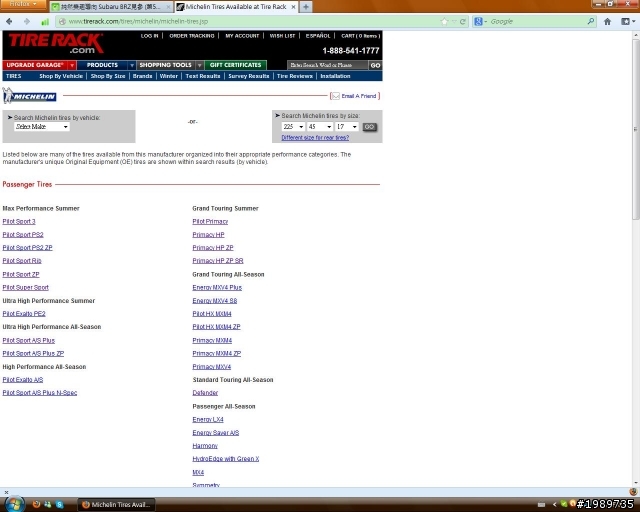
Task: Open Gift Certificates
Action: pos(236,65)
